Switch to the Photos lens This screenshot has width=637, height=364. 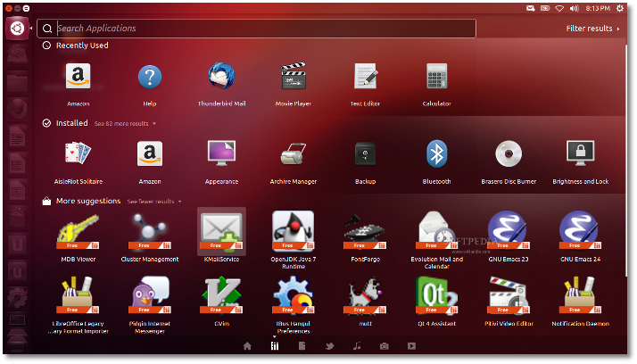tap(384, 346)
